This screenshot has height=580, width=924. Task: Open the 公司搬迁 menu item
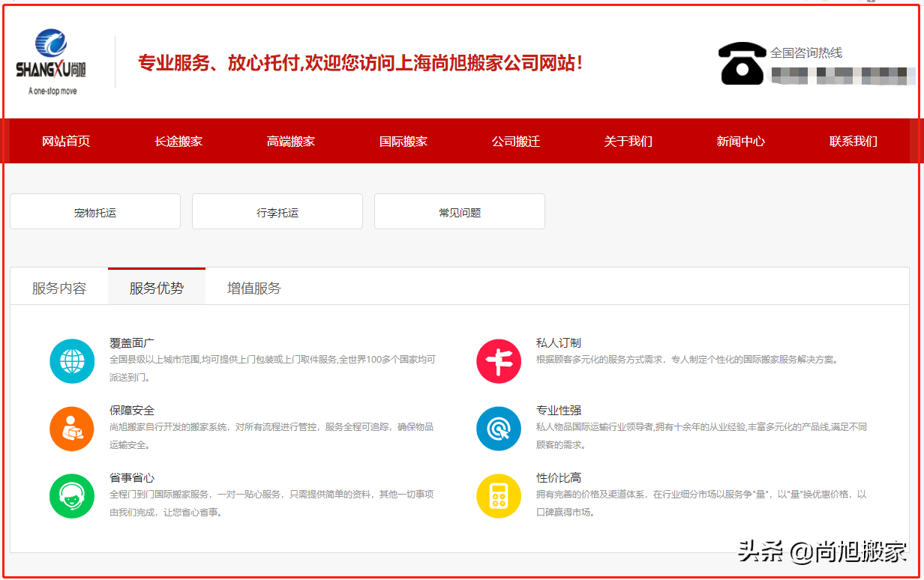[x=516, y=141]
